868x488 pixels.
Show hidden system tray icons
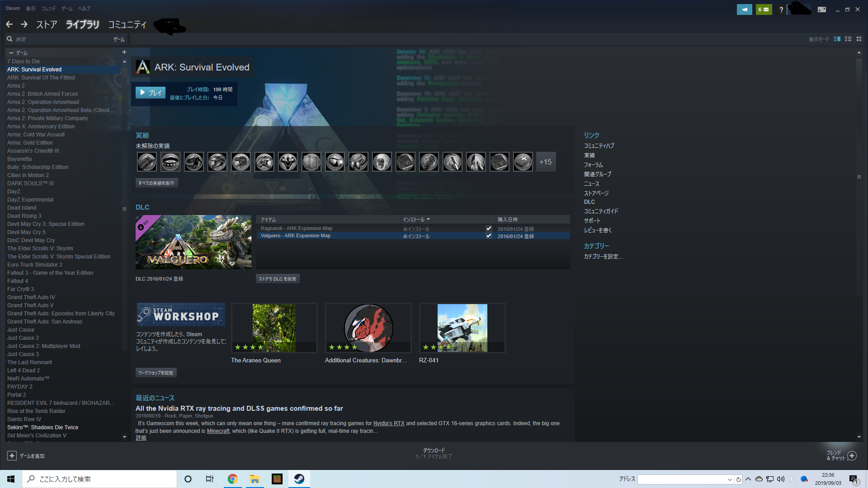point(748,479)
